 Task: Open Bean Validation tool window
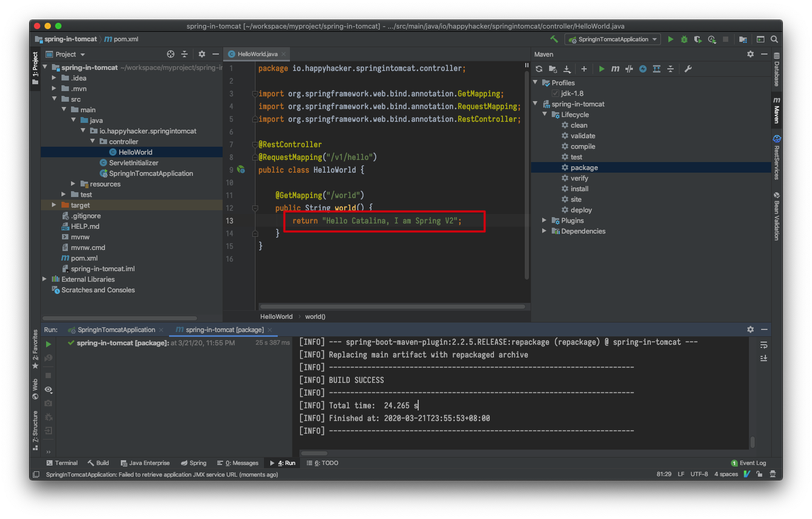(x=776, y=216)
